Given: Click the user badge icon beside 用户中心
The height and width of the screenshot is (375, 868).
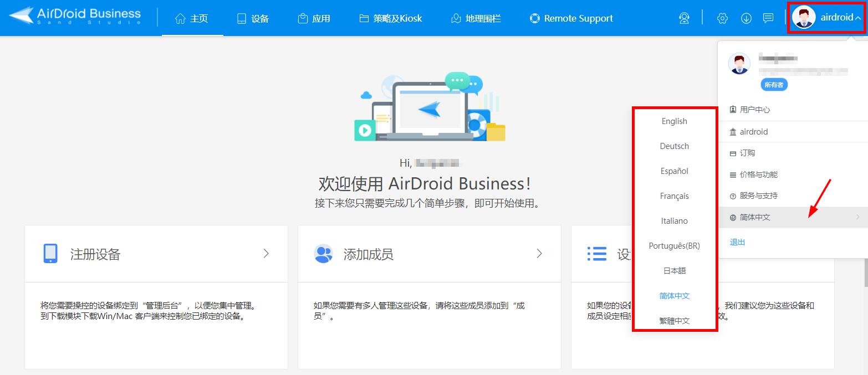Looking at the screenshot, I should pyautogui.click(x=733, y=110).
